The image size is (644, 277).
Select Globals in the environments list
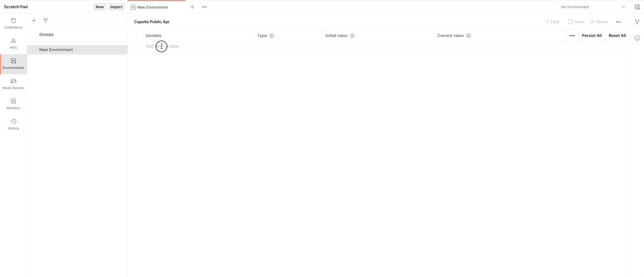click(x=46, y=35)
